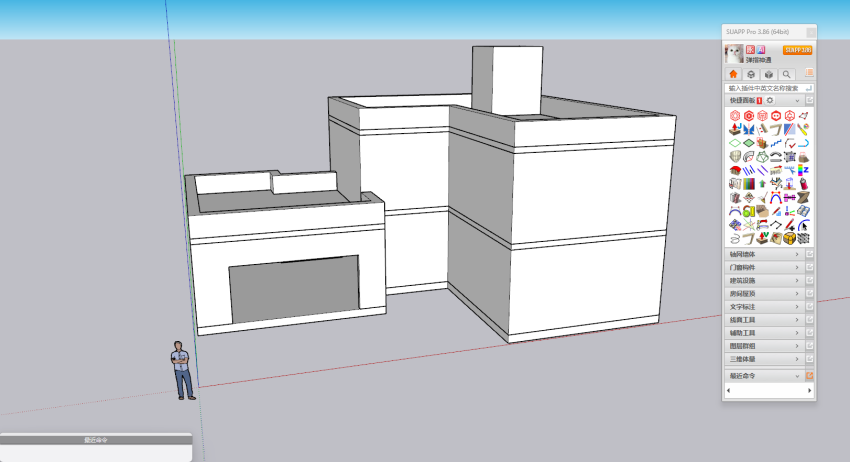Viewport: 850px width, 462px height.
Task: Select the blue bezier arch icon
Action: 776,198
